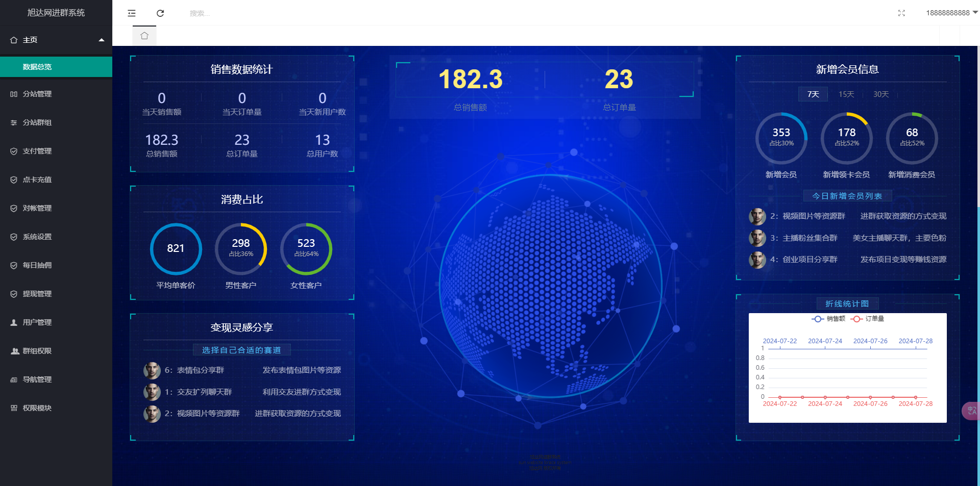Click avatar beside 主播粉丝集合群
980x486 pixels.
coord(757,238)
